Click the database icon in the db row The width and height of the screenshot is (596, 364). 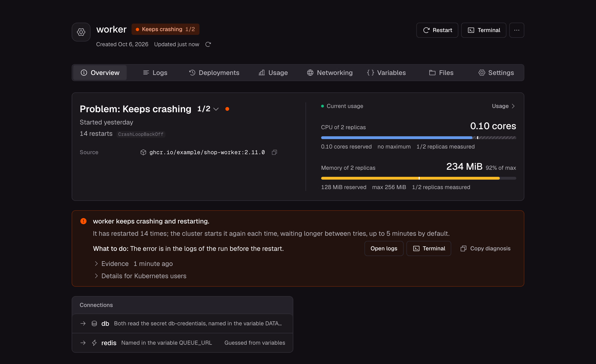(94, 323)
